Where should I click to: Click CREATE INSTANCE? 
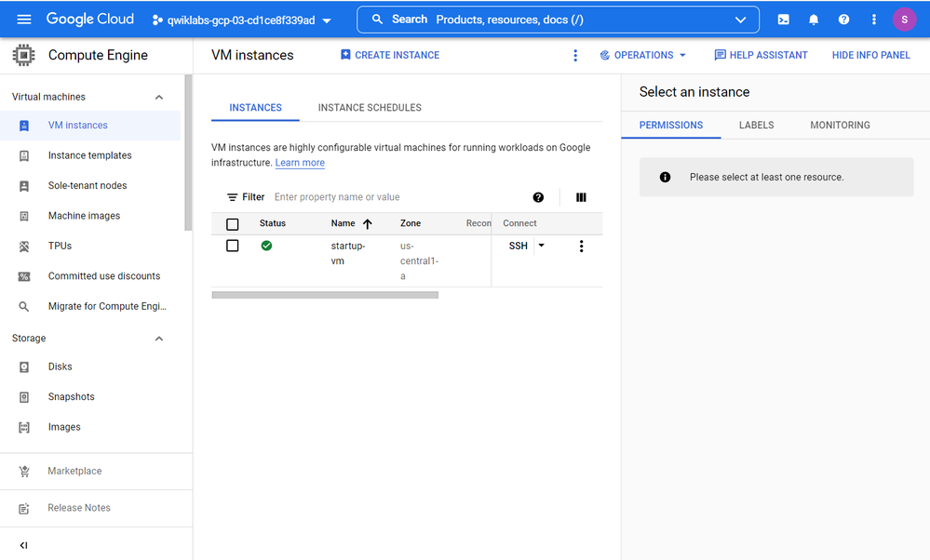tap(390, 55)
